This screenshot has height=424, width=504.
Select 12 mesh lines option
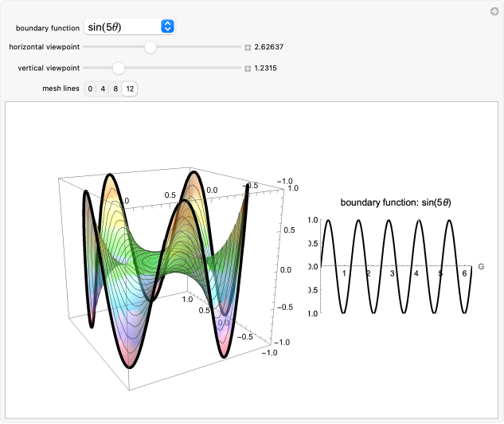[x=130, y=88]
